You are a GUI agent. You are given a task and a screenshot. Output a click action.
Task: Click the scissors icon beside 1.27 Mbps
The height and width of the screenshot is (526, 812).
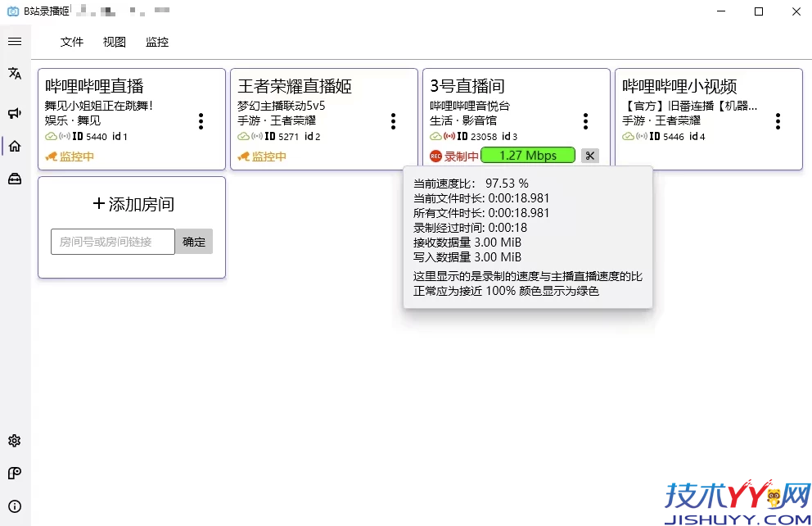click(x=590, y=155)
